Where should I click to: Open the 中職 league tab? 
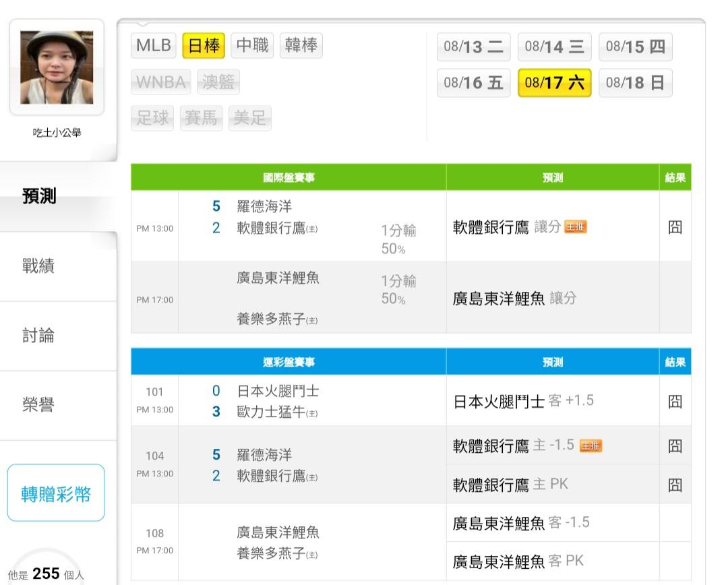[x=252, y=46]
